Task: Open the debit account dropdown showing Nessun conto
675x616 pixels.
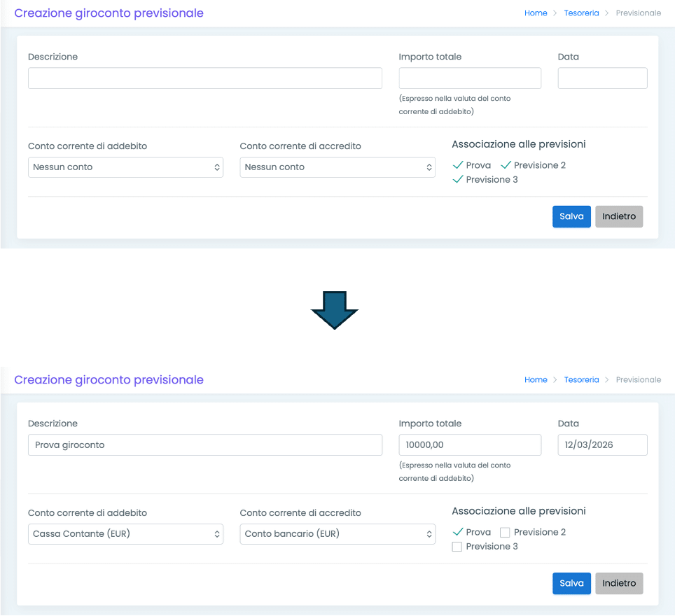Action: pos(125,167)
